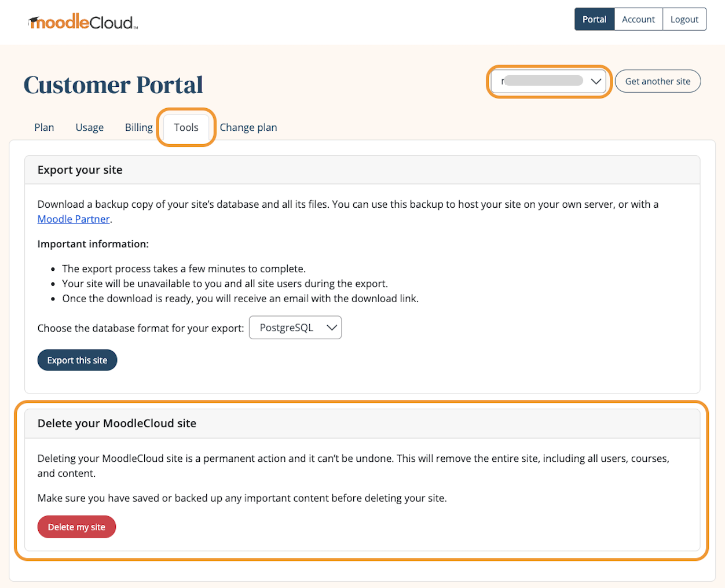Click the Delete your MoodleCloud site heading
The image size is (725, 588).
tap(116, 423)
